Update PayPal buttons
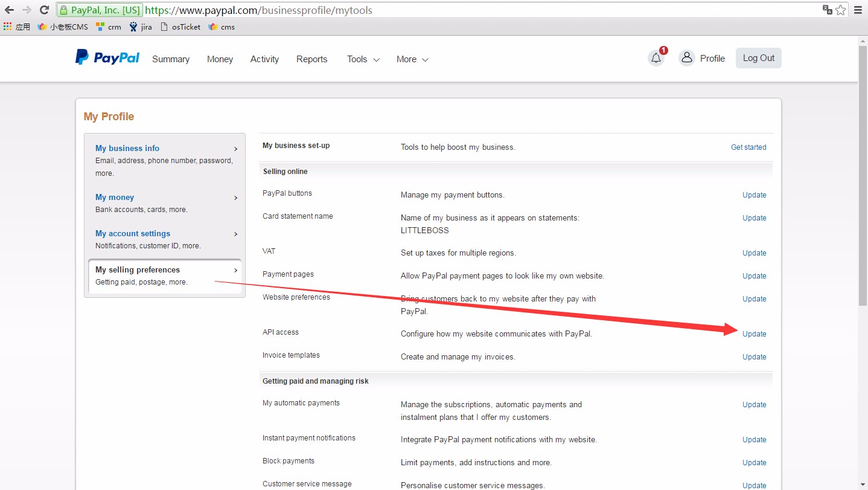 pyautogui.click(x=754, y=195)
